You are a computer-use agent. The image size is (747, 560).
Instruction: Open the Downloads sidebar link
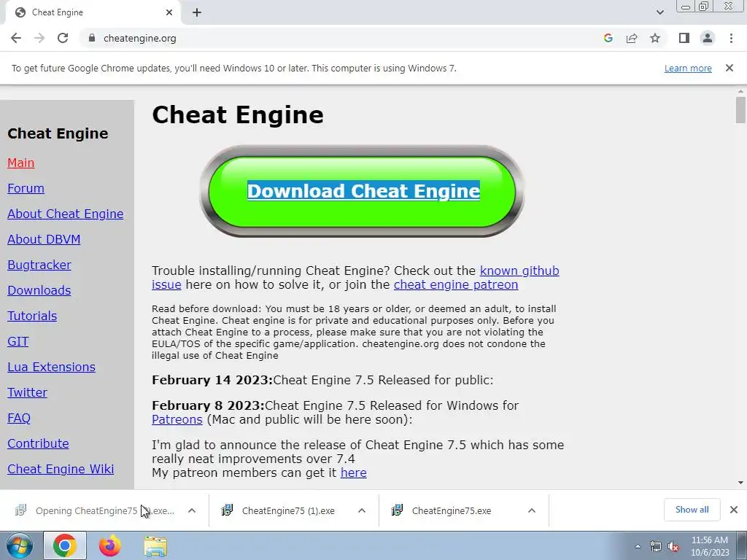[x=39, y=290]
